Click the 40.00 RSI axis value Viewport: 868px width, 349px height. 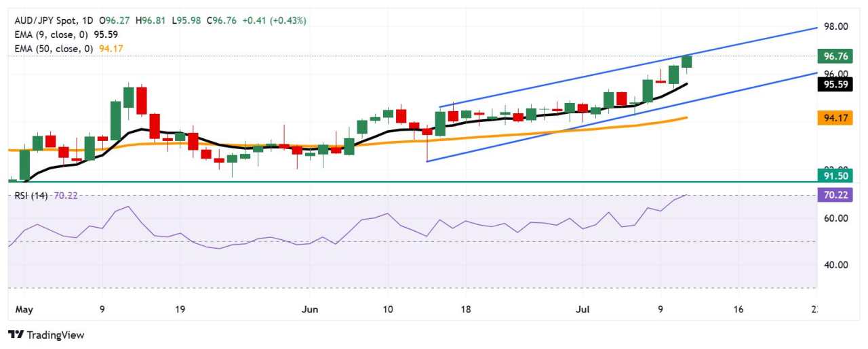coord(835,265)
